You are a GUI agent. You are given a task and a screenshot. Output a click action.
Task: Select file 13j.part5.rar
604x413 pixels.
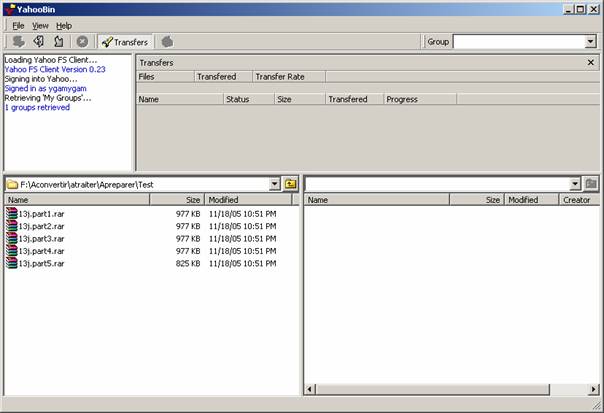[x=41, y=264]
